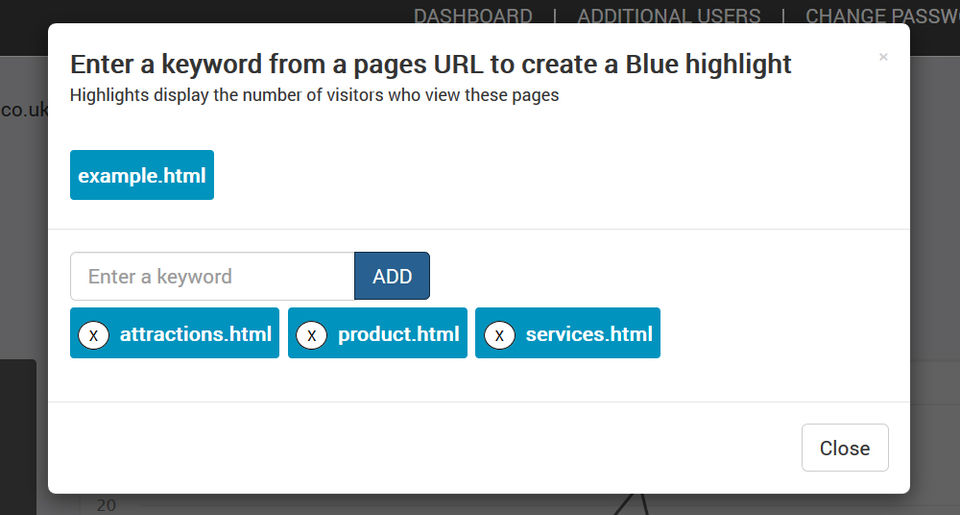The image size is (960, 515).
Task: Click the co.uk site text behind the dialog
Action: pos(24,110)
